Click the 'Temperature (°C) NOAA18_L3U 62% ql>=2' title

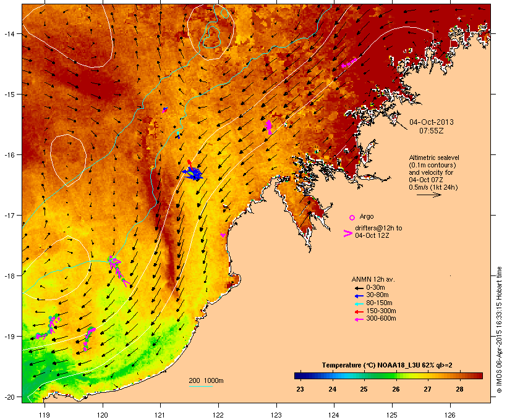[x=387, y=365]
